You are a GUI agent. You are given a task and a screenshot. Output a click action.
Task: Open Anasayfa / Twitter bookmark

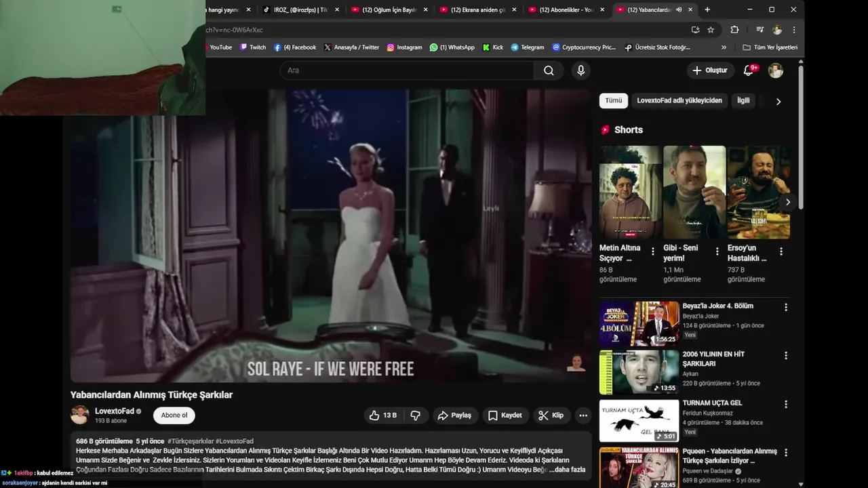[x=351, y=47]
